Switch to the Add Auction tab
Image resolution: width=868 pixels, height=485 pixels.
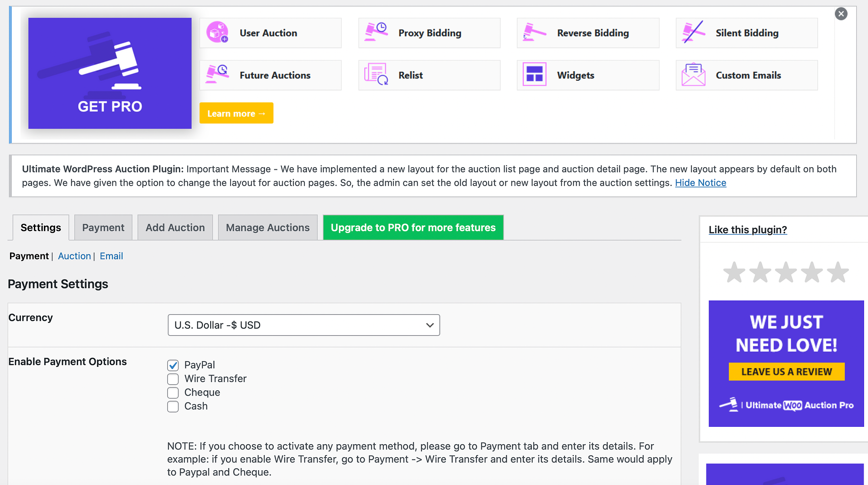click(x=175, y=227)
